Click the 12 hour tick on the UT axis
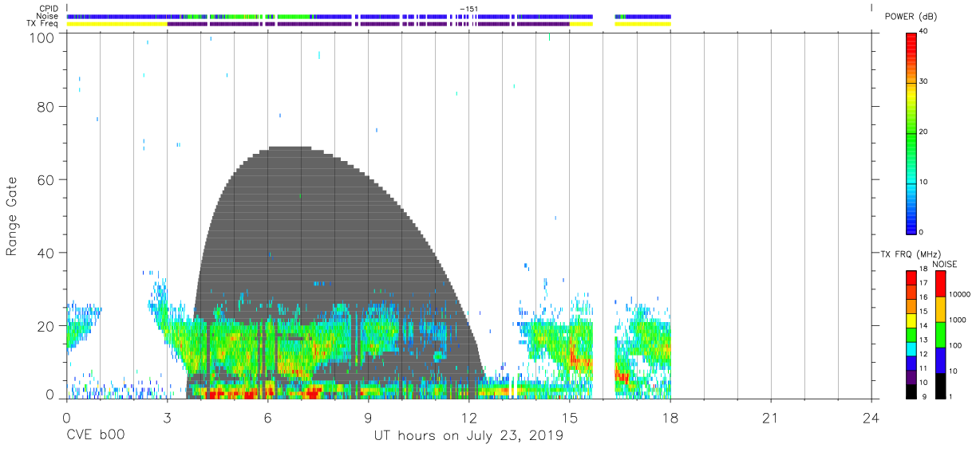Image resolution: width=980 pixels, height=452 pixels. click(x=468, y=417)
